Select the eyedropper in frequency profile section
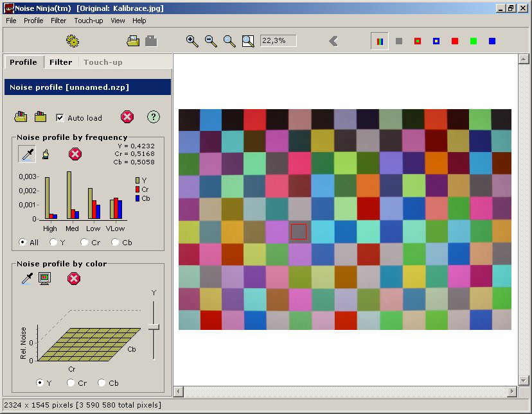The image size is (532, 414). point(27,154)
